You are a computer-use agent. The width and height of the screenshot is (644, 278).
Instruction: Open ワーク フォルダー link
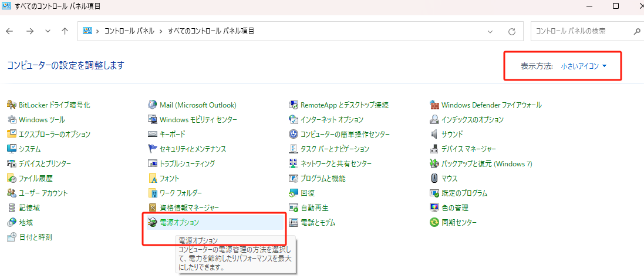(181, 193)
